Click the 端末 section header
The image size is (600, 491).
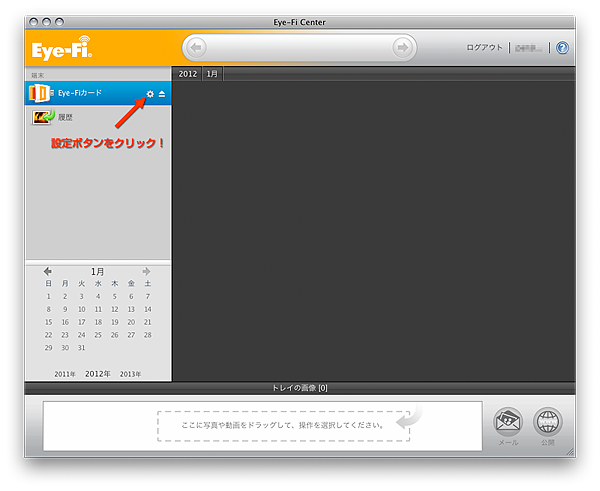point(38,75)
